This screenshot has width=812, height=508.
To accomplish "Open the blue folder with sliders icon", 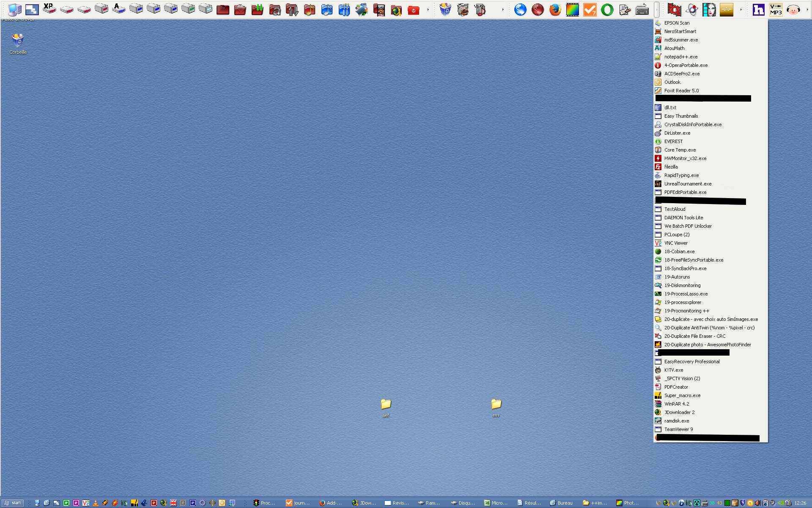I will pos(344,9).
